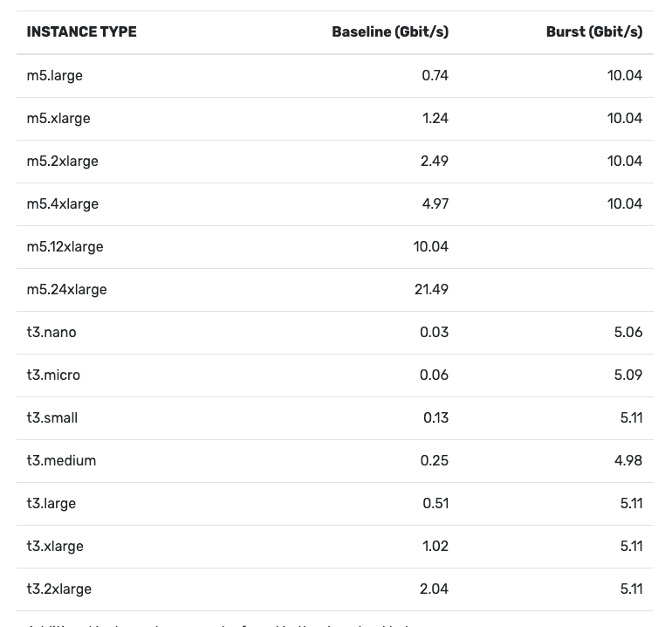This screenshot has height=627, width=672.
Task: Click the t3.small instance name
Action: [x=52, y=418]
